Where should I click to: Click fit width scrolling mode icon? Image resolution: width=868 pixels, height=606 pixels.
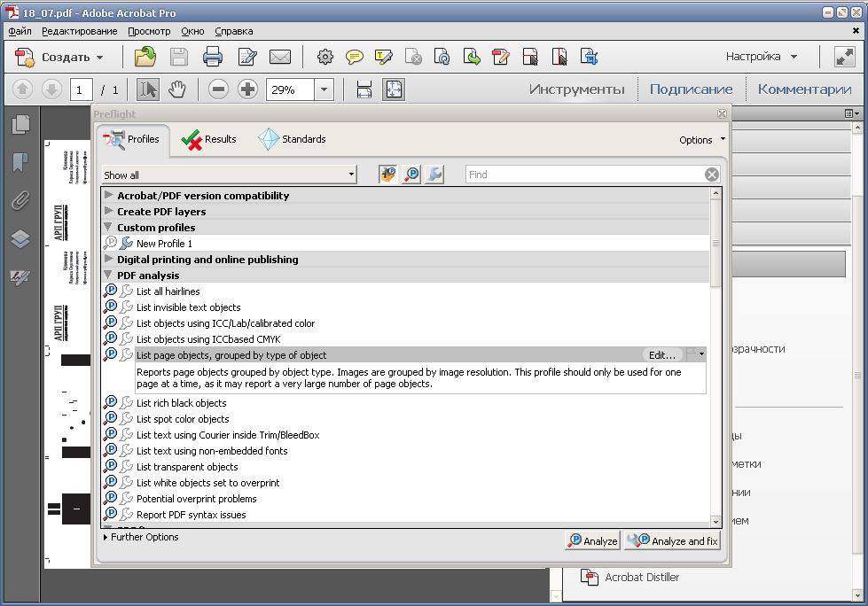[x=364, y=89]
